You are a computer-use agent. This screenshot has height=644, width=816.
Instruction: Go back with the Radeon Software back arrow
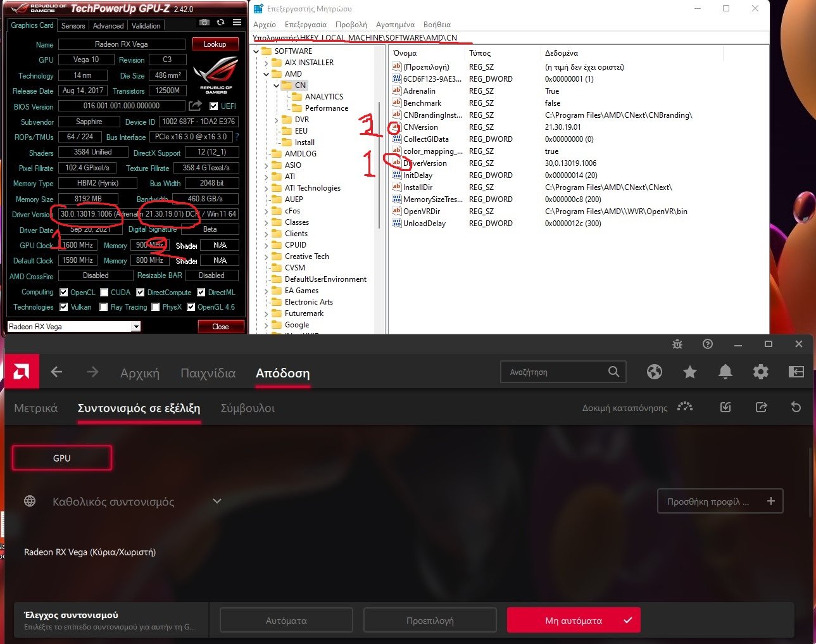pos(56,372)
